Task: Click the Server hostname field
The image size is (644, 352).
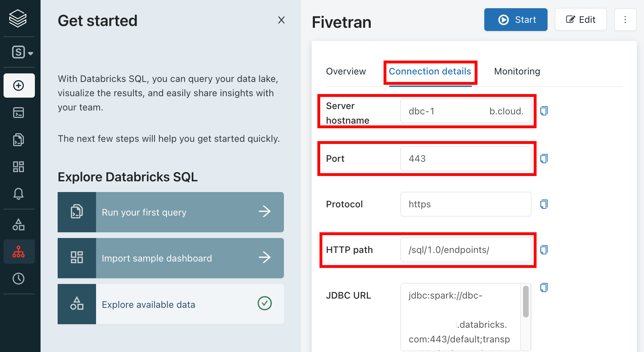Action: (x=466, y=111)
